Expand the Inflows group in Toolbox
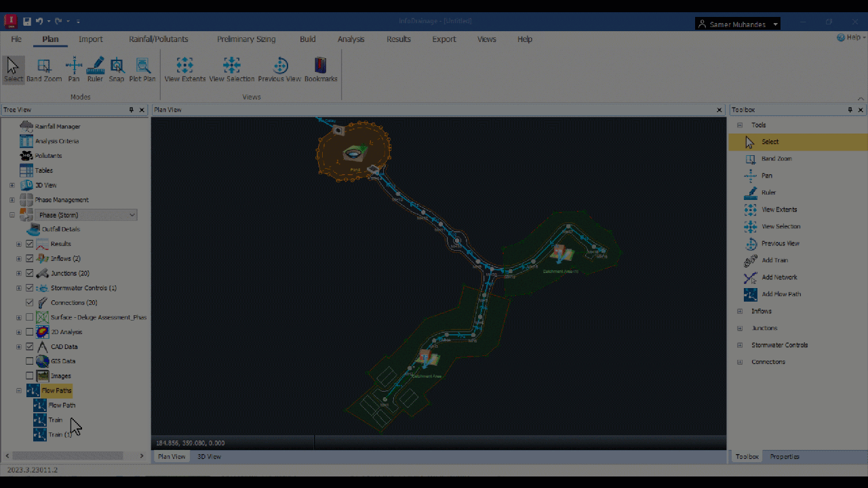Viewport: 868px width, 488px height. [x=740, y=311]
